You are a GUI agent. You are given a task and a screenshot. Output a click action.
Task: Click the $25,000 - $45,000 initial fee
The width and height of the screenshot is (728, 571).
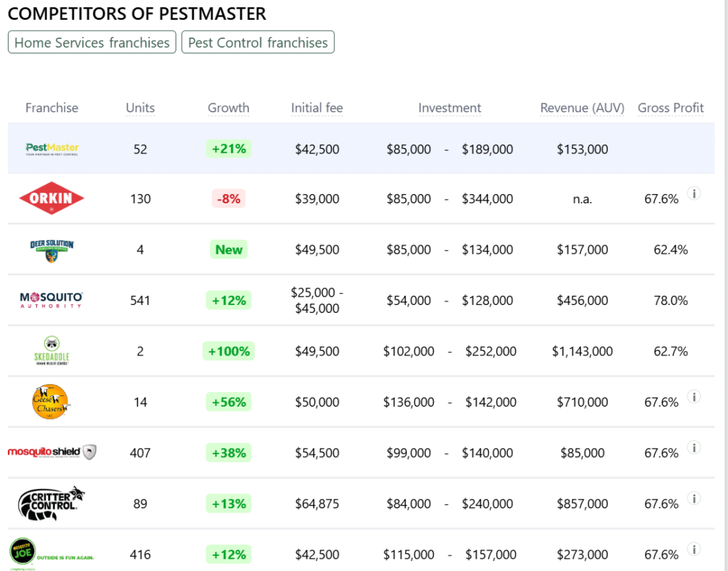coord(317,300)
